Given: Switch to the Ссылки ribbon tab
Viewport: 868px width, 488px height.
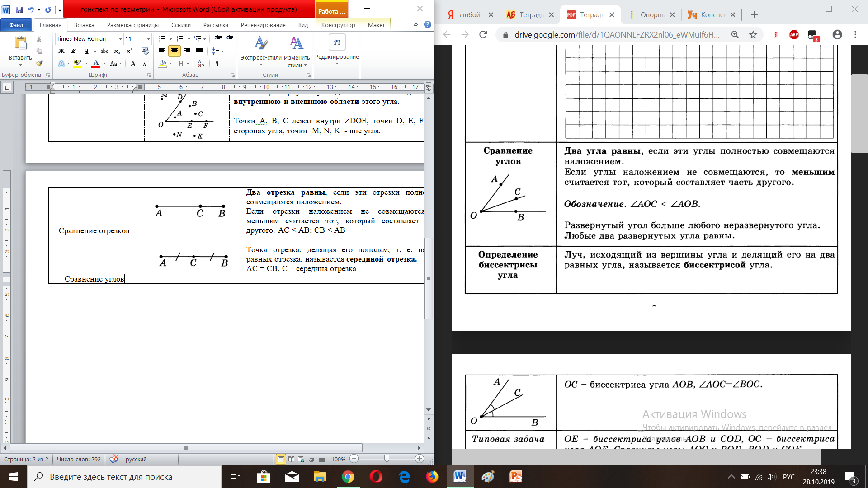Looking at the screenshot, I should (181, 25).
